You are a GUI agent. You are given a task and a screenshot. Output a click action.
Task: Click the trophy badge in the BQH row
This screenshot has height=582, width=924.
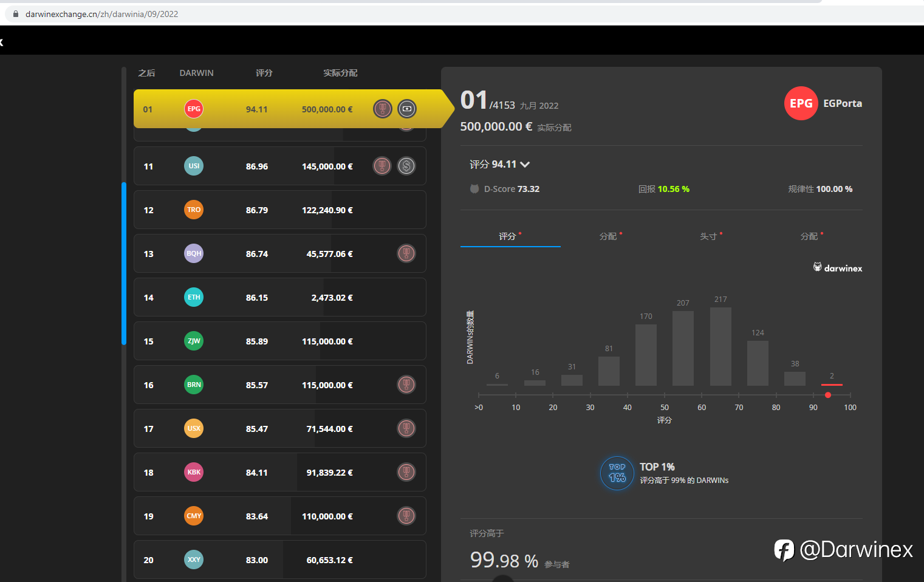coord(406,253)
